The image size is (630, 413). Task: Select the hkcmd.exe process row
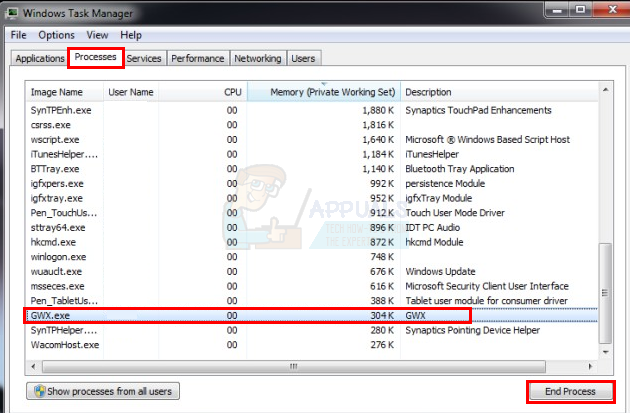312,242
